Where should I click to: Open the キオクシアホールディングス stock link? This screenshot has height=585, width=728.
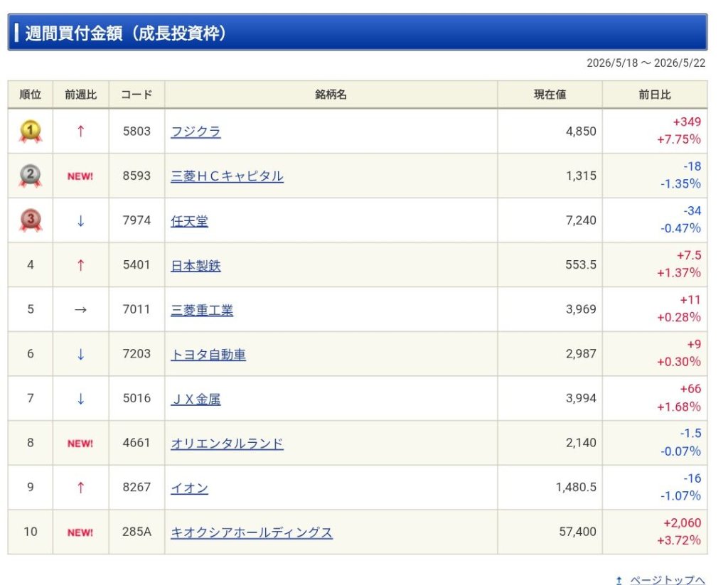pyautogui.click(x=252, y=532)
